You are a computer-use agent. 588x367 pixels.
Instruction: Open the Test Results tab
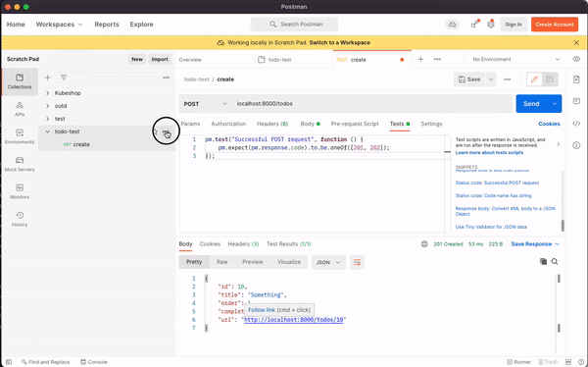pos(288,243)
